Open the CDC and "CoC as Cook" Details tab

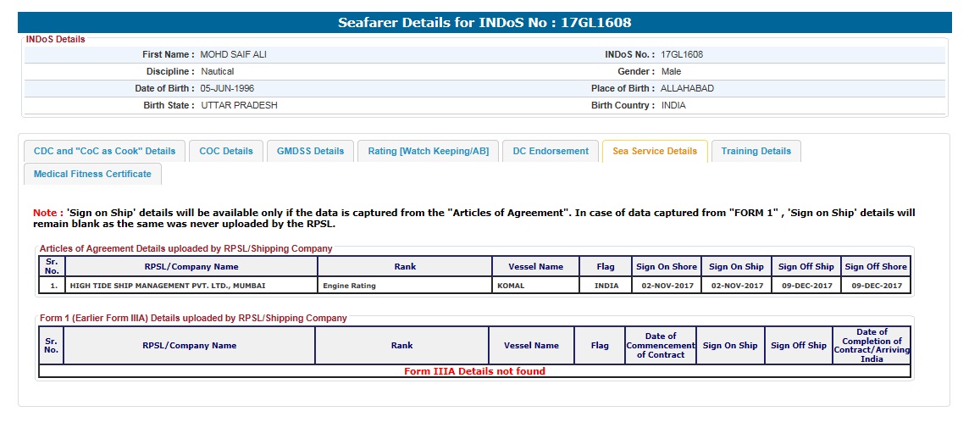pyautogui.click(x=104, y=151)
